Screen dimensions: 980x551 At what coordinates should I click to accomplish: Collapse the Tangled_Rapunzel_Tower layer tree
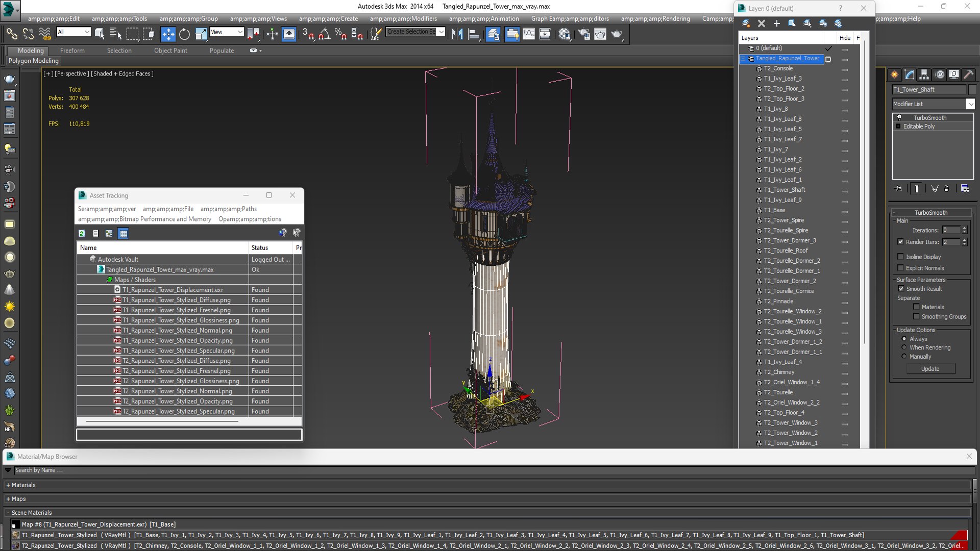(744, 59)
